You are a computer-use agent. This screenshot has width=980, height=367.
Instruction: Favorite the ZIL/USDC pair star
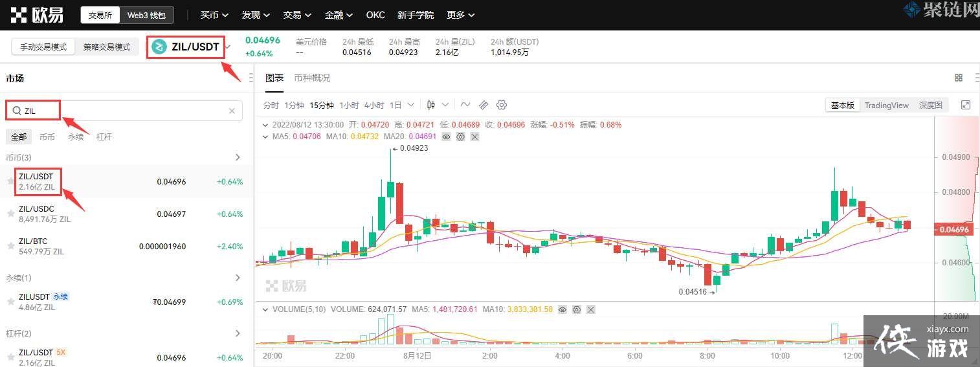pyautogui.click(x=10, y=214)
